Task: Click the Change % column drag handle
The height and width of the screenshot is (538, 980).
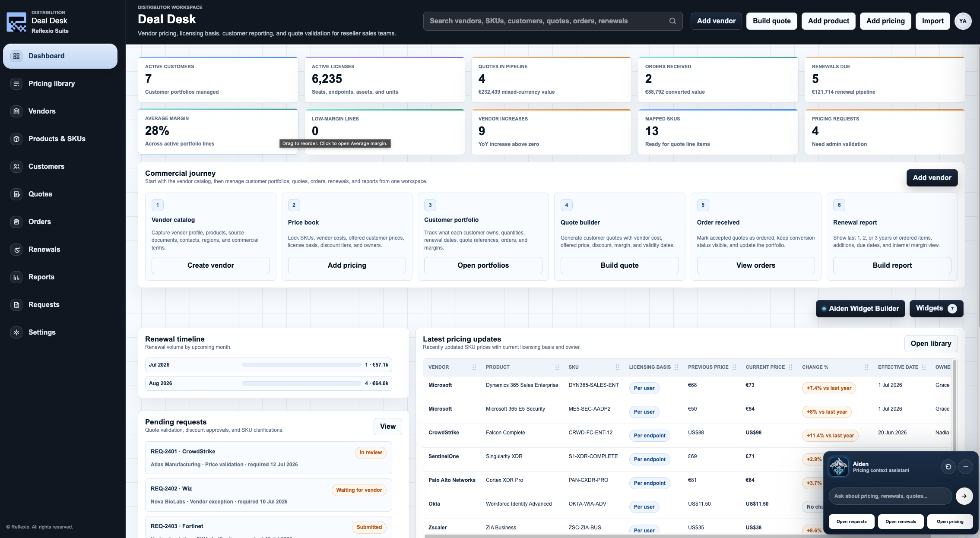Action: pyautogui.click(x=866, y=367)
